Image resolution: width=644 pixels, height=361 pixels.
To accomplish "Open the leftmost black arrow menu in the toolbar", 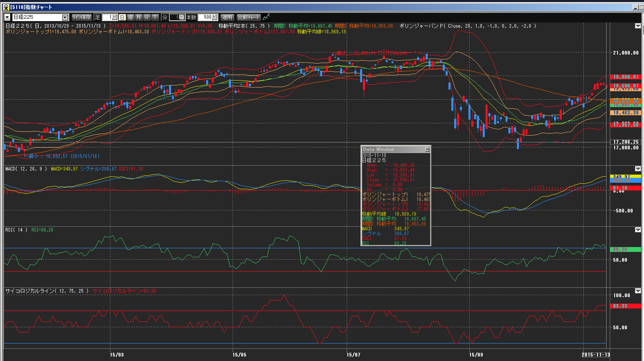I will [x=7, y=17].
